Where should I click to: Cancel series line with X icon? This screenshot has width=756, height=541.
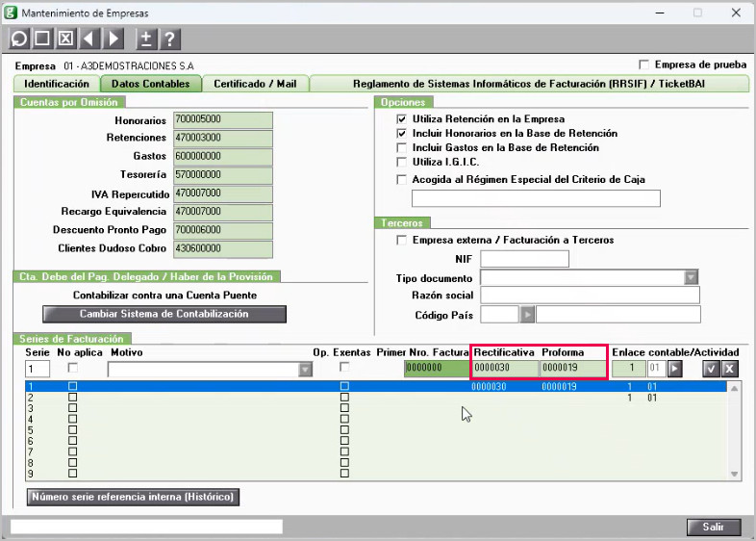coord(729,370)
